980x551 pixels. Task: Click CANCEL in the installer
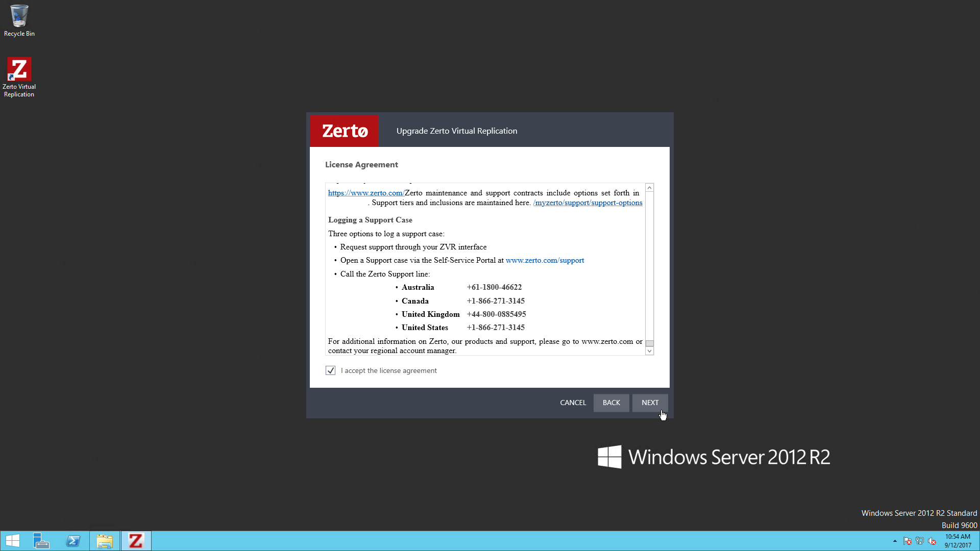pyautogui.click(x=573, y=403)
